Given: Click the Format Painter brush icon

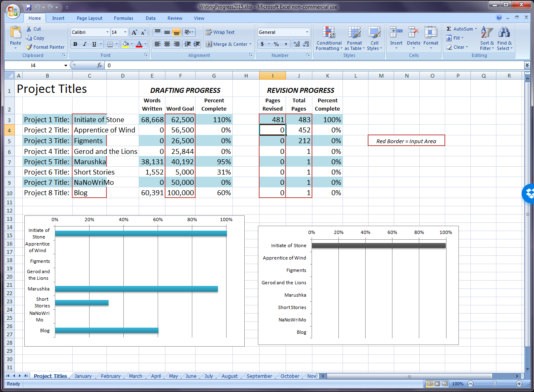Looking at the screenshot, I should point(29,47).
